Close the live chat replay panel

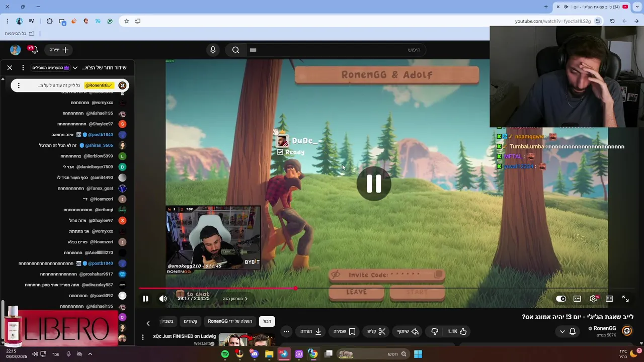[10, 67]
